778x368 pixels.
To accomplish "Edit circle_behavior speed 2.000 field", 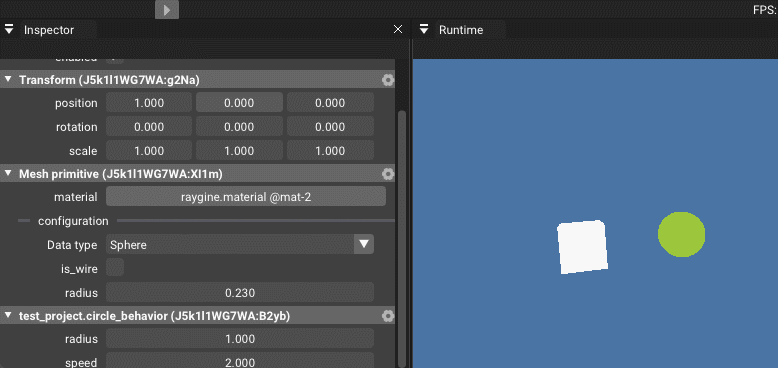I will click(240, 361).
